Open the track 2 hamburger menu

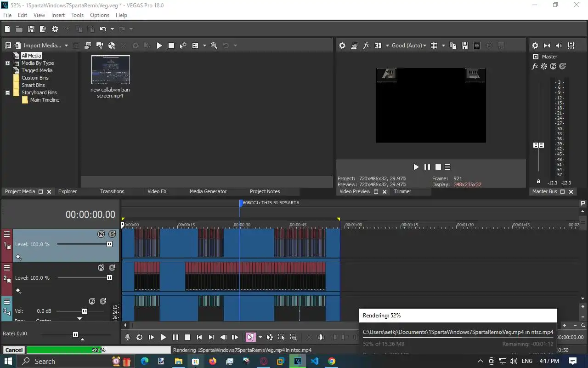tap(7, 268)
